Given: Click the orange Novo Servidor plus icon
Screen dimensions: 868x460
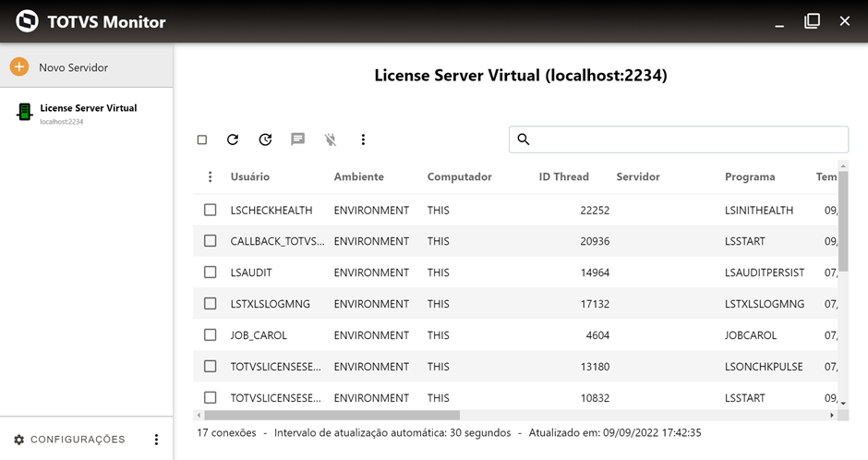Looking at the screenshot, I should (18, 67).
